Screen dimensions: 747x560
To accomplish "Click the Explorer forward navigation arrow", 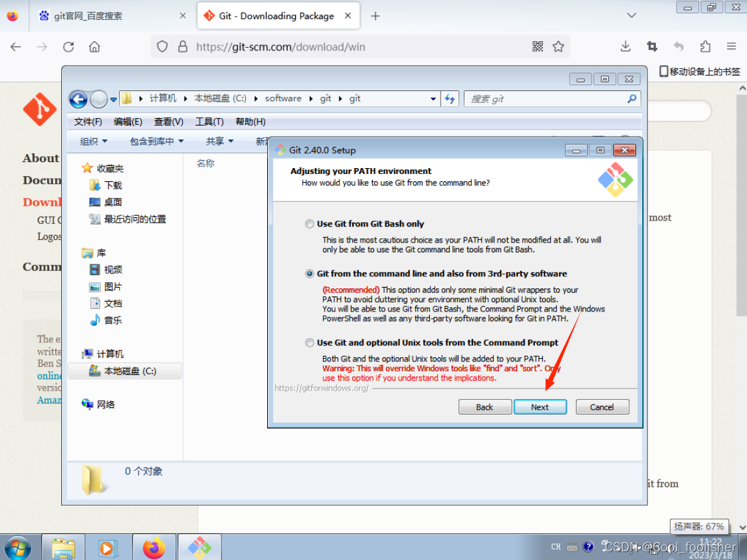I will [98, 100].
